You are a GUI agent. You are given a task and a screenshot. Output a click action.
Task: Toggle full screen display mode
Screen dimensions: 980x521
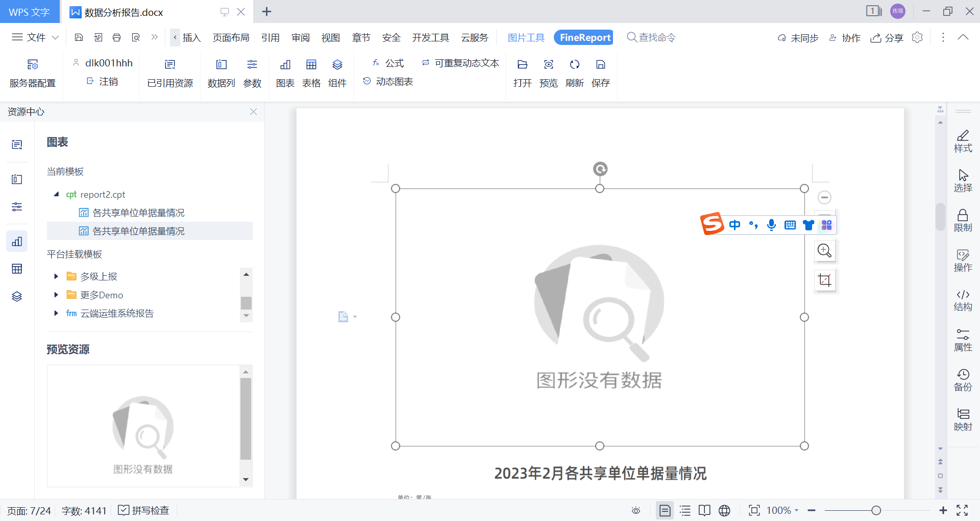point(963,510)
